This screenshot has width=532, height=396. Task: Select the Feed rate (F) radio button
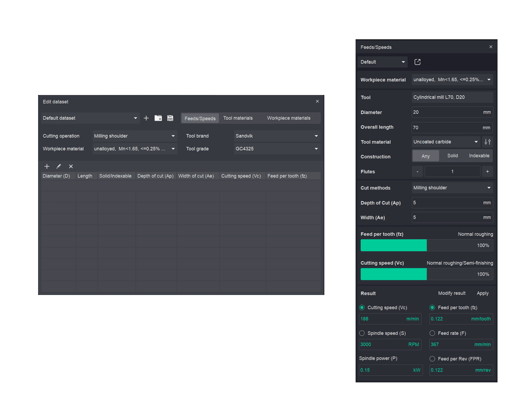(432, 333)
